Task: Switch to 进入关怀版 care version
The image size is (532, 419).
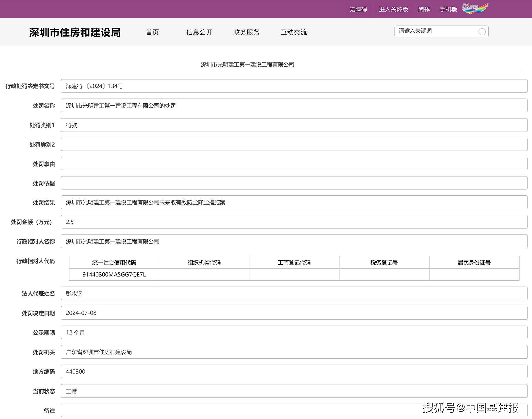Action: [393, 10]
